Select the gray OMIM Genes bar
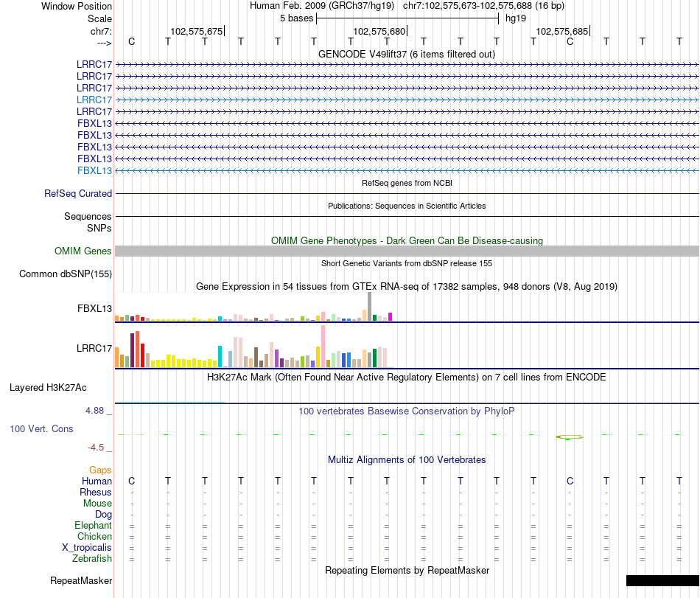700x598 pixels. point(407,251)
